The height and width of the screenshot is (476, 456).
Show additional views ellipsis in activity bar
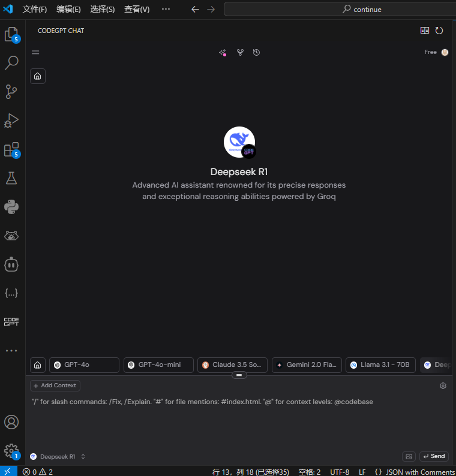point(11,351)
